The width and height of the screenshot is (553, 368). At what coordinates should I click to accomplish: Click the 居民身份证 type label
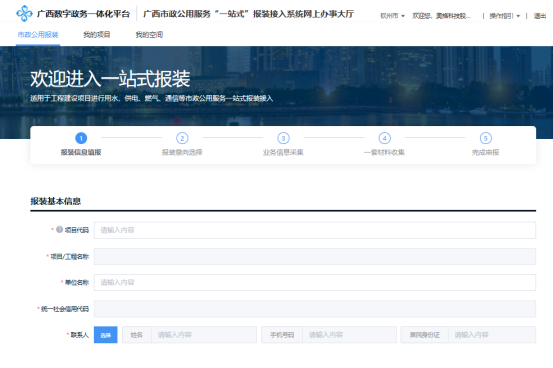tap(425, 335)
